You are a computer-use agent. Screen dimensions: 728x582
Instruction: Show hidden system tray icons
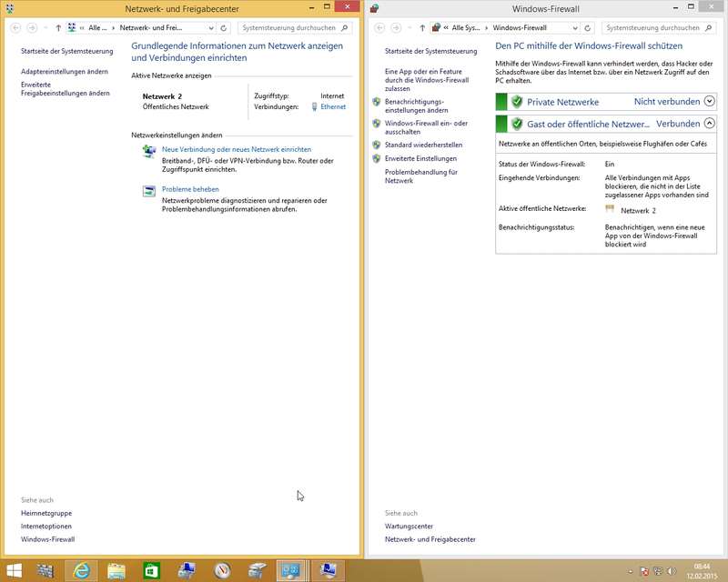(631, 571)
